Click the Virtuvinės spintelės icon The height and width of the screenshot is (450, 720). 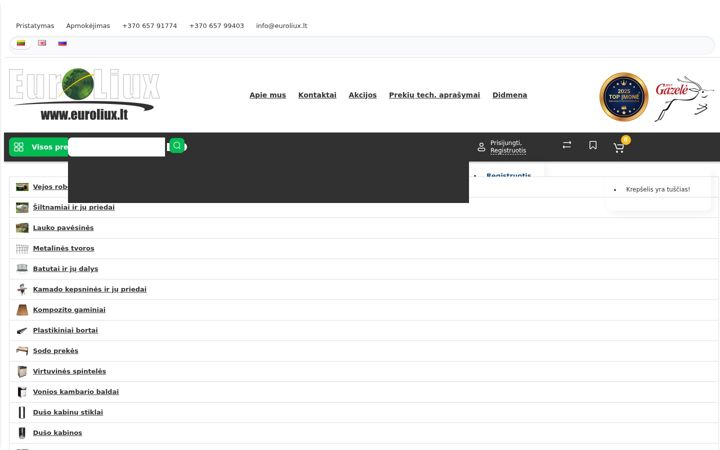(x=22, y=371)
